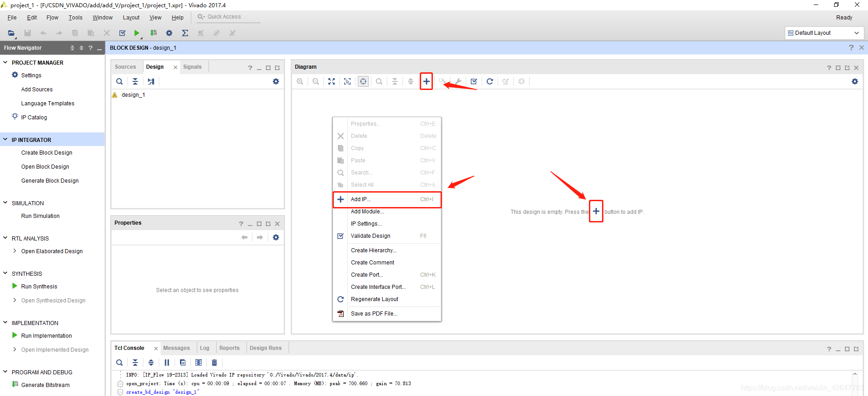
Task: Click Tcl Console pause icon
Action: pyautogui.click(x=167, y=363)
